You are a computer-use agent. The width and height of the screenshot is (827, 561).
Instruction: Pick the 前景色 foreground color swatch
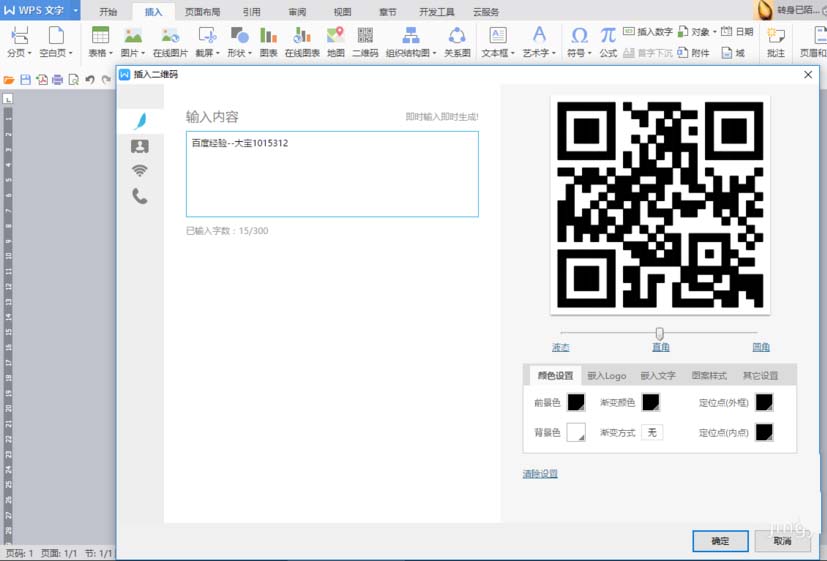tap(576, 402)
